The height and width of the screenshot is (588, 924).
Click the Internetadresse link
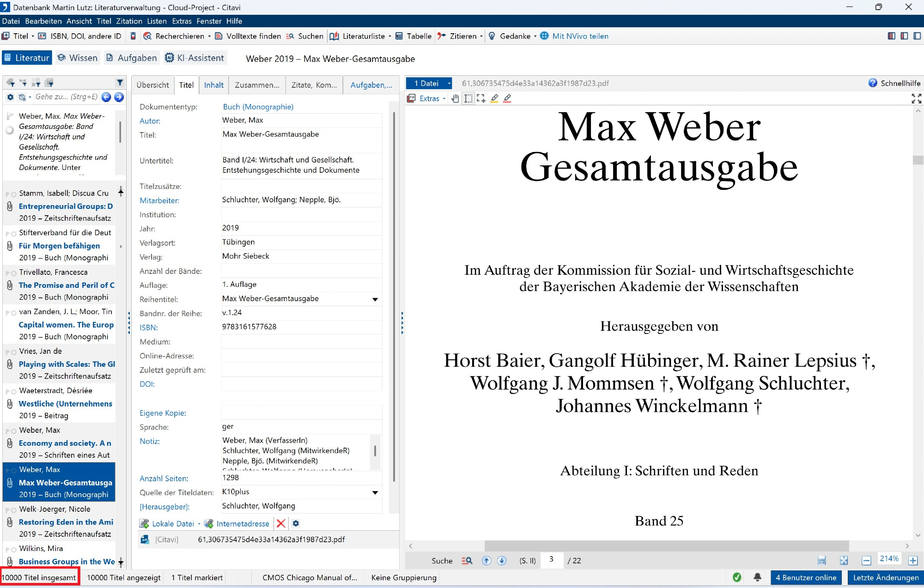[x=242, y=523]
